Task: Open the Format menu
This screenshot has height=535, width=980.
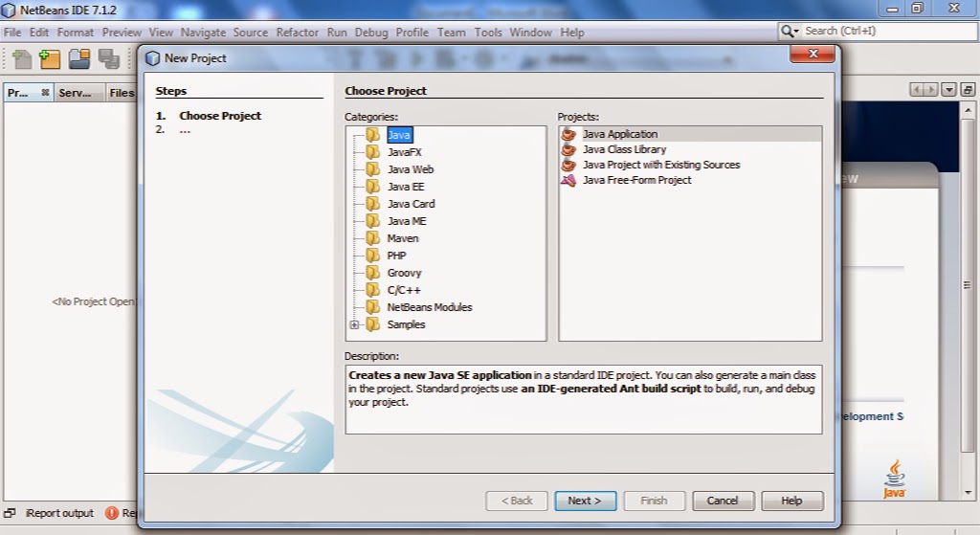Action: [75, 32]
